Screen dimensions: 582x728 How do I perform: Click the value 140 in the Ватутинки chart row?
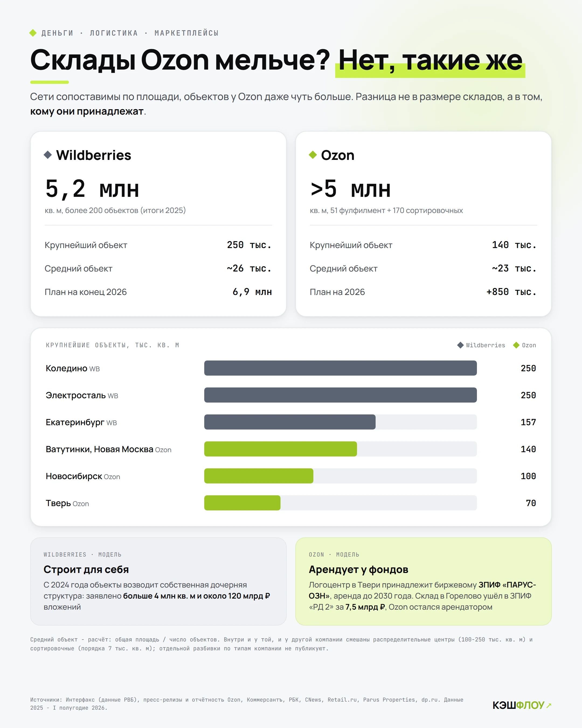click(528, 449)
